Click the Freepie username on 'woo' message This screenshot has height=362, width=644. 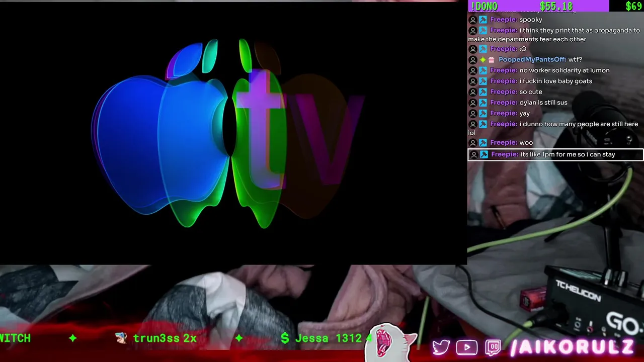(503, 142)
